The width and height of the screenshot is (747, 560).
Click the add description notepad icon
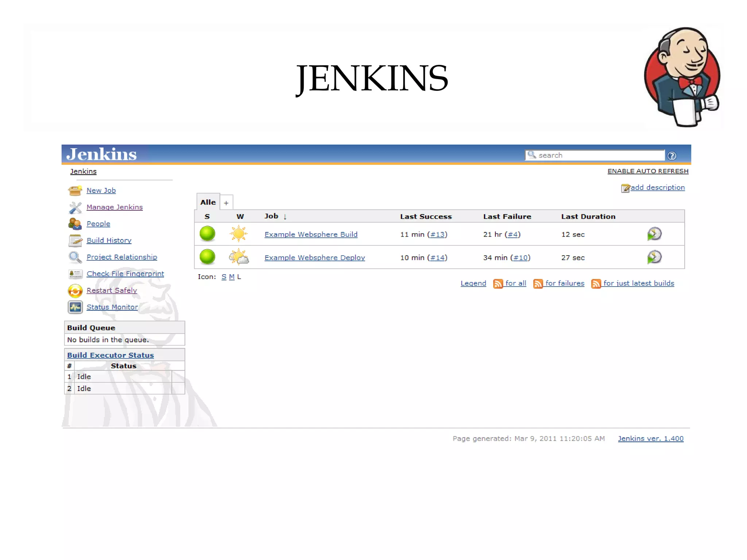pos(626,188)
